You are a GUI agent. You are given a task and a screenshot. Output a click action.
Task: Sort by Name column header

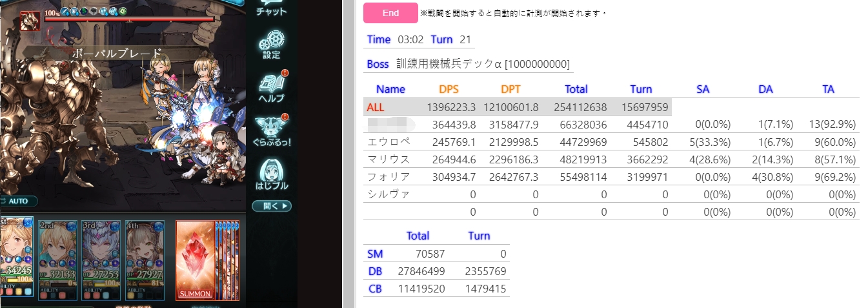(x=390, y=89)
